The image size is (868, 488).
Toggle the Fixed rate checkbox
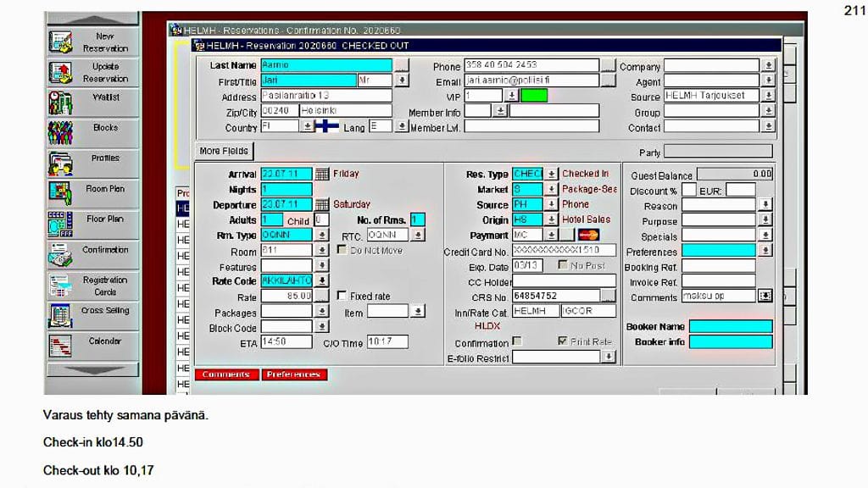coord(342,296)
